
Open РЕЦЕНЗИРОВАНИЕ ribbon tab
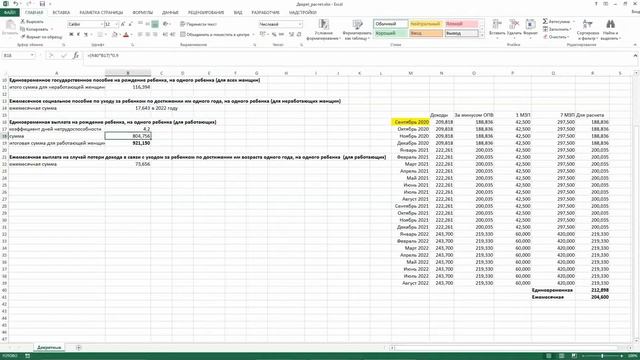click(x=206, y=13)
